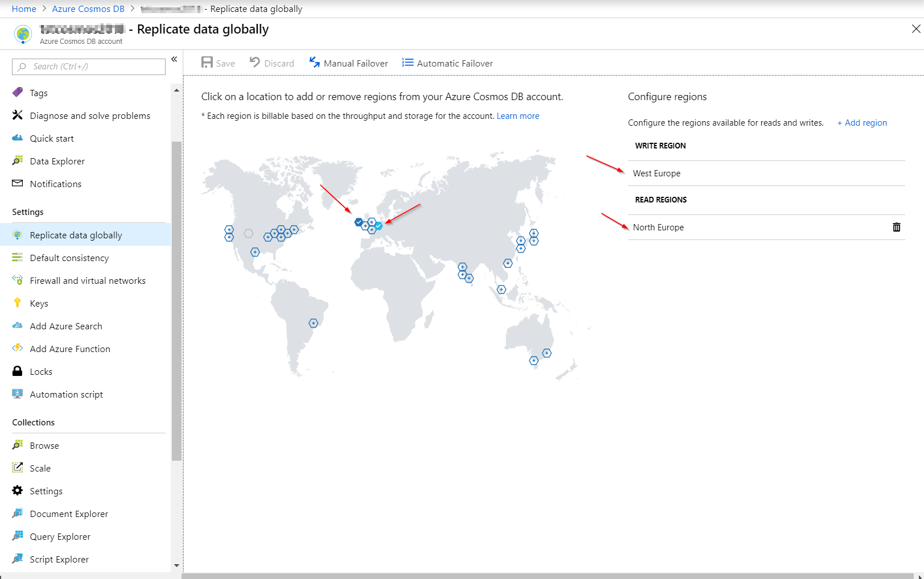924x579 pixels.
Task: Close the Replicate data globally blade
Action: click(916, 28)
